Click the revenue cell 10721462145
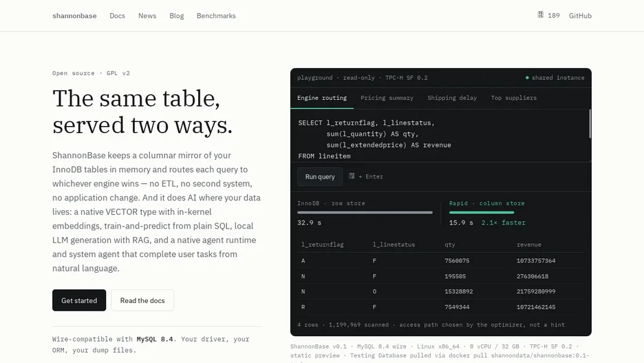The width and height of the screenshot is (644, 363). [x=536, y=307]
